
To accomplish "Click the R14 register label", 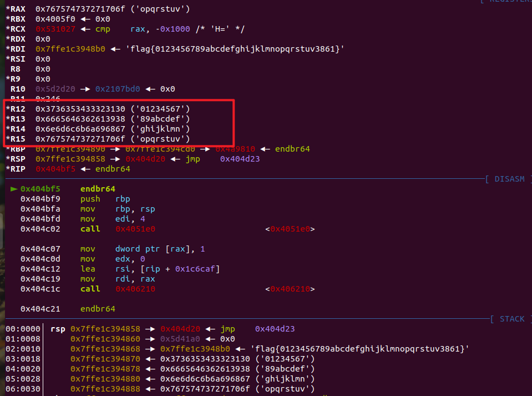I will click(x=16, y=129).
